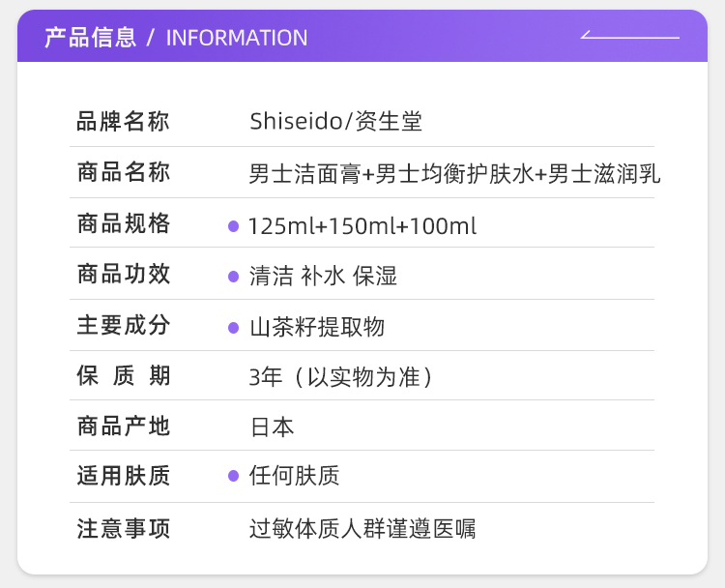Select the 保质期 label
Screen dimensions: 725x588
click(x=123, y=376)
